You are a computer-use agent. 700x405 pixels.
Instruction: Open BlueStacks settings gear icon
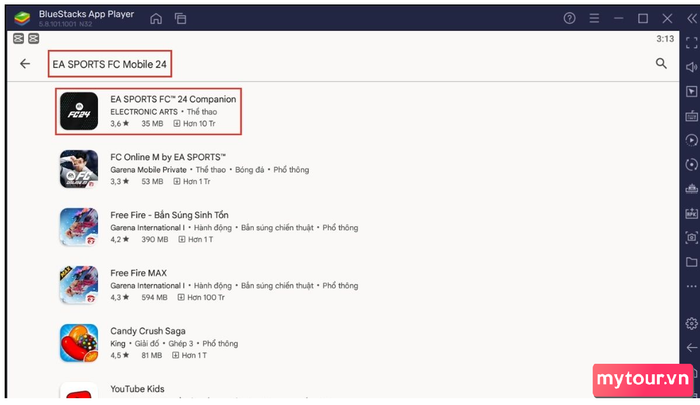coord(692,323)
